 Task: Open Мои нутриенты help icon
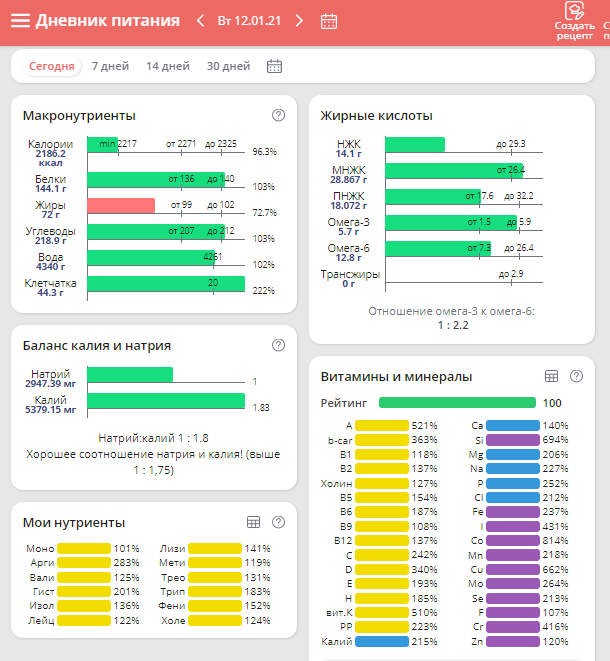point(278,522)
